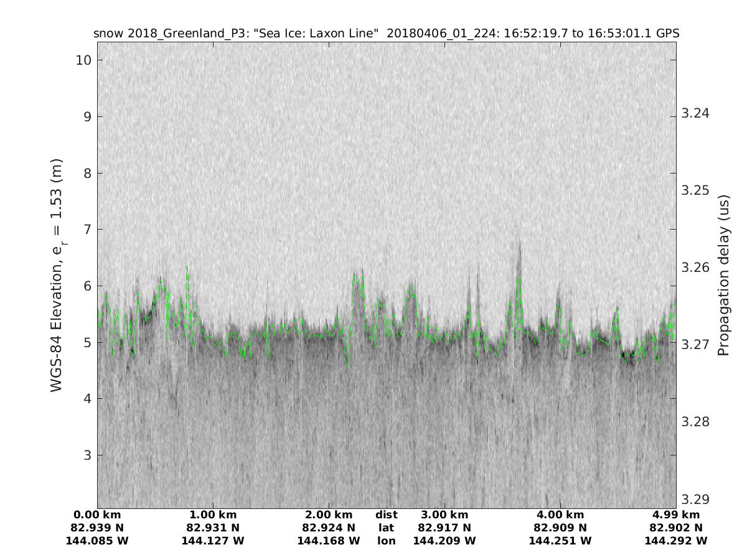Select the 3.24 propagation delay tick label
Image resolution: width=747 pixels, height=560 pixels.
(693, 113)
